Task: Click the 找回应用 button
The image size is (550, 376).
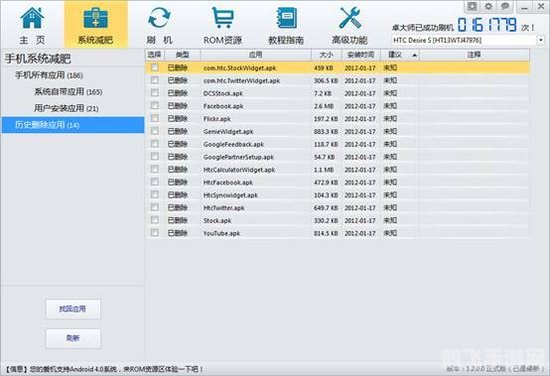Action: pos(73,309)
